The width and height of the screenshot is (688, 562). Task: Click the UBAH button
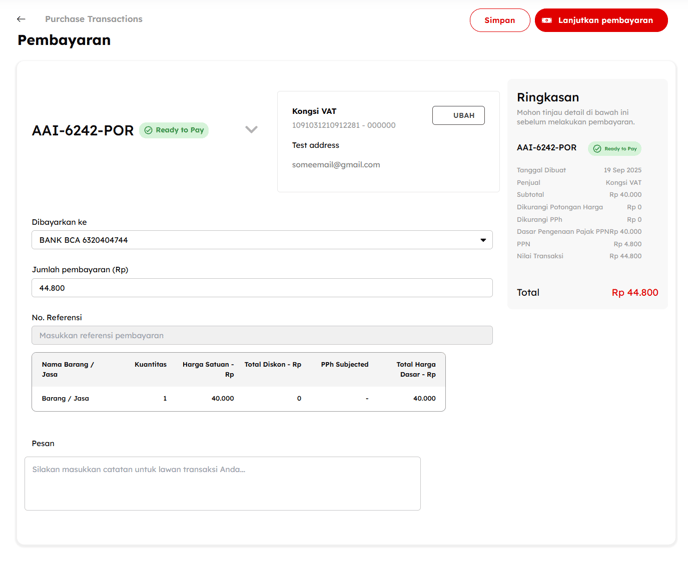(x=458, y=115)
